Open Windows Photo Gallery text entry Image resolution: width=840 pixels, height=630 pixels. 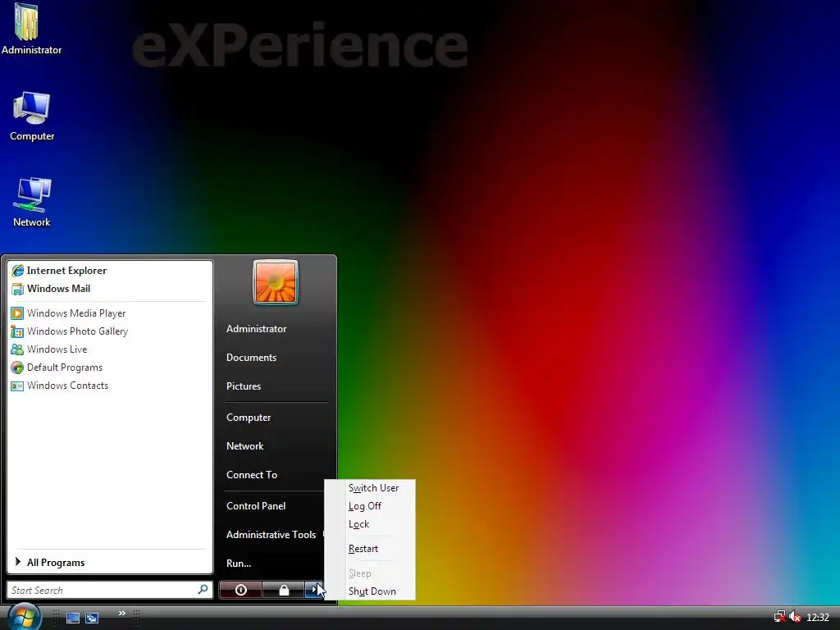[77, 331]
